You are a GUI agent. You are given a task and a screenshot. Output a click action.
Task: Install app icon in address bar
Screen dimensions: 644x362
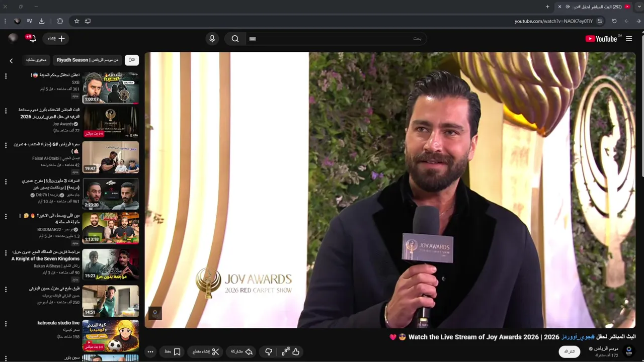pyautogui.click(x=88, y=21)
